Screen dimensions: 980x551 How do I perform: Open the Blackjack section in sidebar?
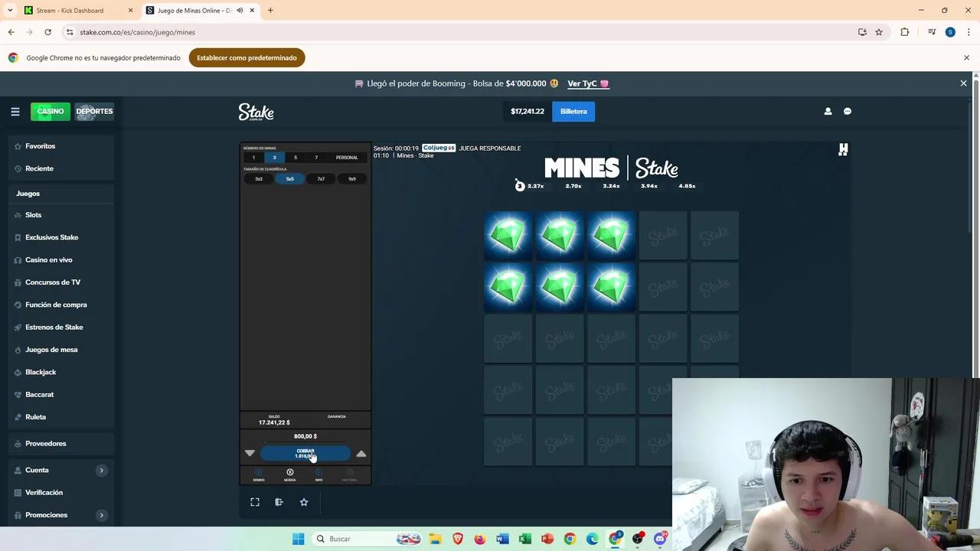pyautogui.click(x=41, y=372)
